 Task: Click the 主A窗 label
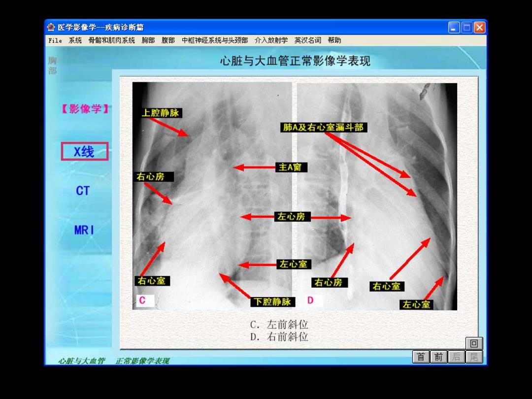[x=291, y=167]
